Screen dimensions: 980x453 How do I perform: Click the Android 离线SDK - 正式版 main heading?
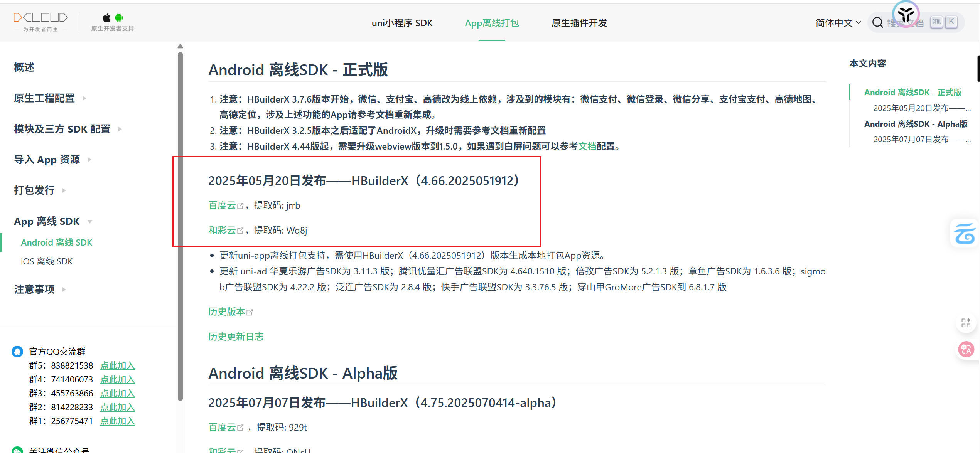click(x=298, y=70)
